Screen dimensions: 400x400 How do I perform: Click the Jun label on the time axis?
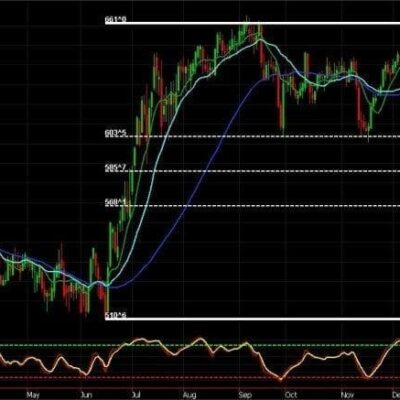(86, 395)
